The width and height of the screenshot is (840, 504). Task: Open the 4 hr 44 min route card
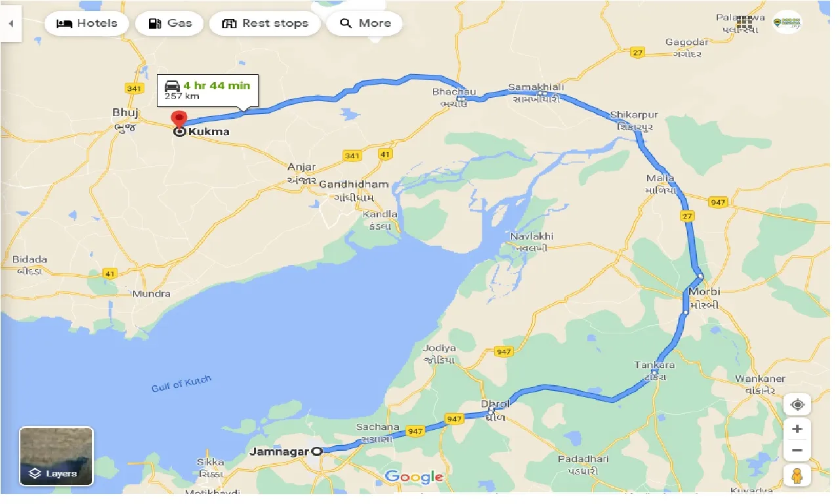[x=207, y=90]
